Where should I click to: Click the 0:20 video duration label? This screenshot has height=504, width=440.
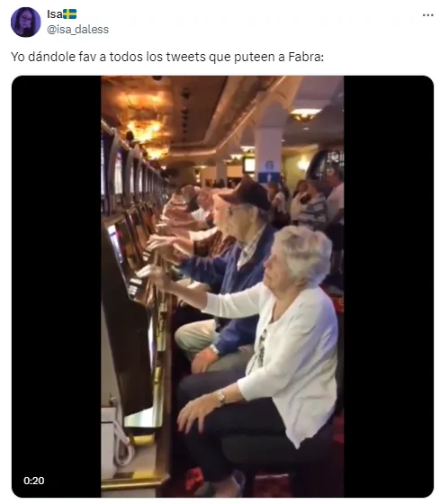[34, 481]
